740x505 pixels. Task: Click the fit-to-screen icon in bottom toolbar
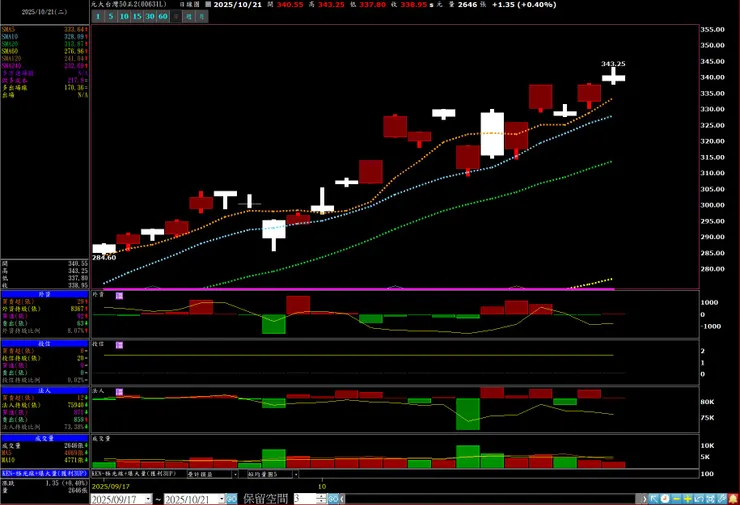(710, 499)
